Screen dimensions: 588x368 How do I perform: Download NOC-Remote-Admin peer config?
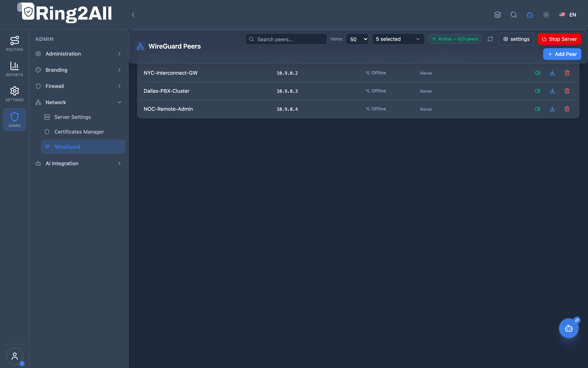click(x=552, y=109)
